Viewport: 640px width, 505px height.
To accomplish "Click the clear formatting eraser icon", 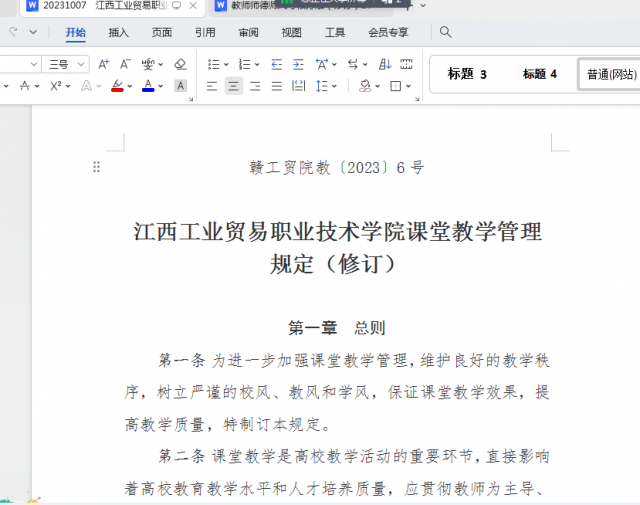I will [x=180, y=64].
